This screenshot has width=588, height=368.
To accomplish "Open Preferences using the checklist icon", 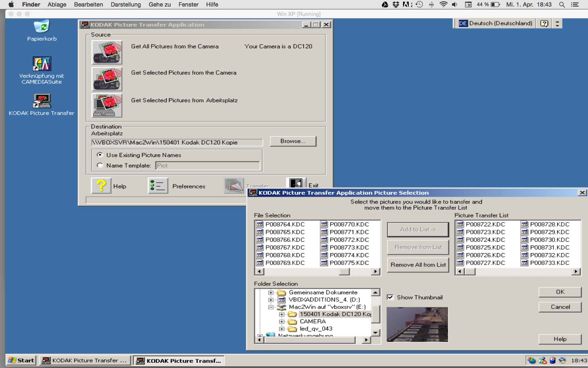I will (158, 186).
